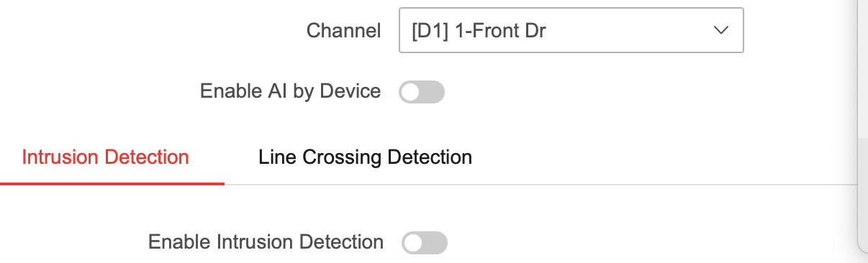The height and width of the screenshot is (263, 868).
Task: Click the Enable AI by Device label
Action: (290, 91)
